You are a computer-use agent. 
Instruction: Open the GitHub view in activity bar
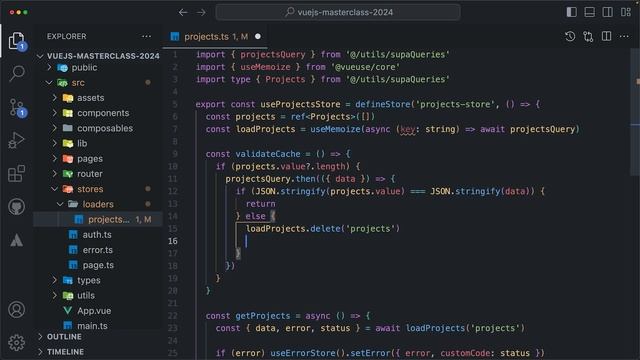tap(16, 207)
